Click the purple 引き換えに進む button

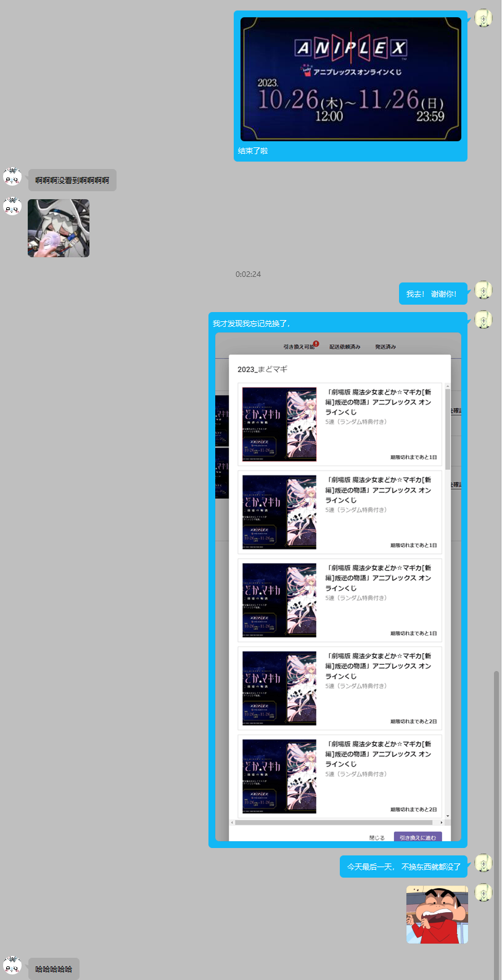click(418, 838)
